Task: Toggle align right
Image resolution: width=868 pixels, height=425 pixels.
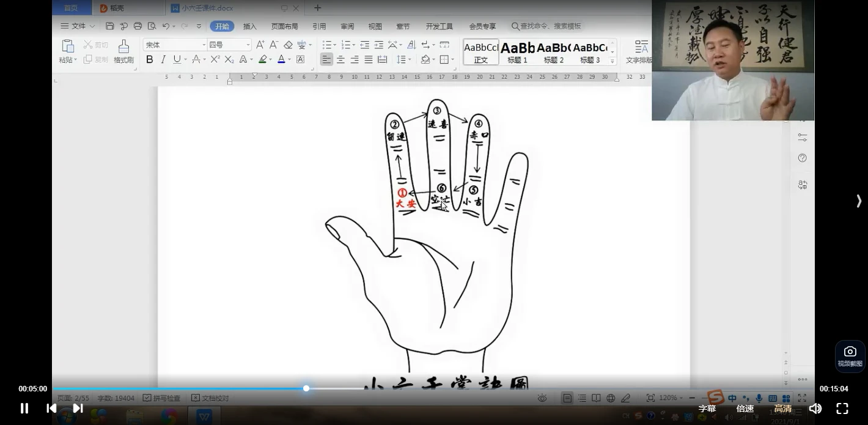Action: pos(355,59)
